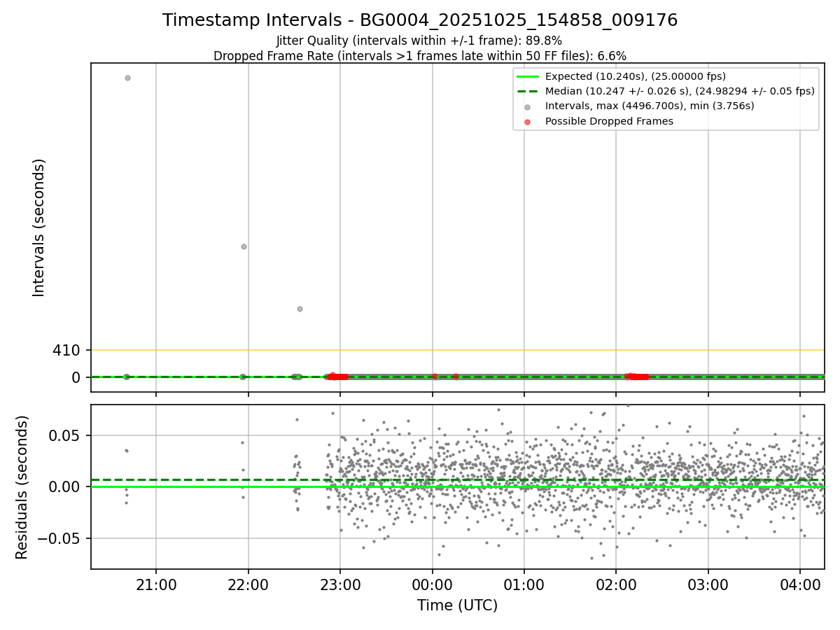This screenshot has width=840, height=630.
Task: Click the 410 y-axis tick label
Action: pos(66,350)
